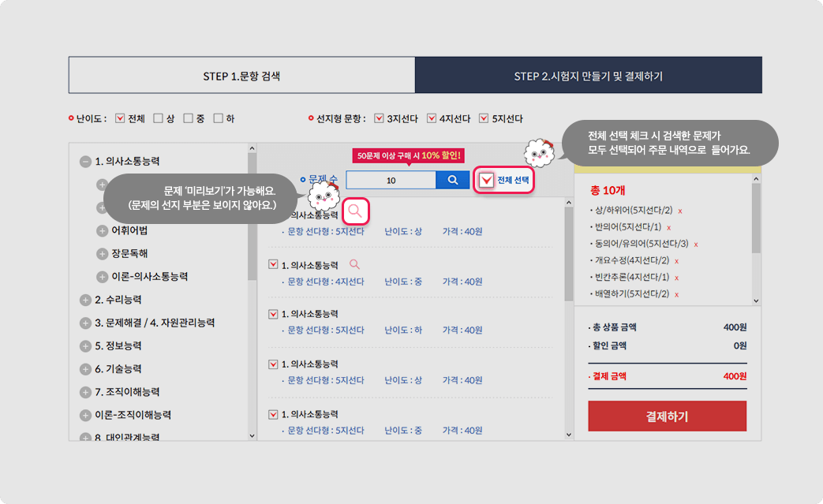
Task: Expand 7. 조직이해능력 category
Action: [x=85, y=392]
